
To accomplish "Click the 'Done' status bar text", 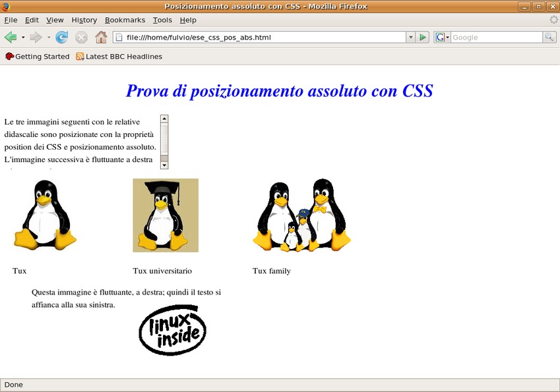I will pos(14,385).
